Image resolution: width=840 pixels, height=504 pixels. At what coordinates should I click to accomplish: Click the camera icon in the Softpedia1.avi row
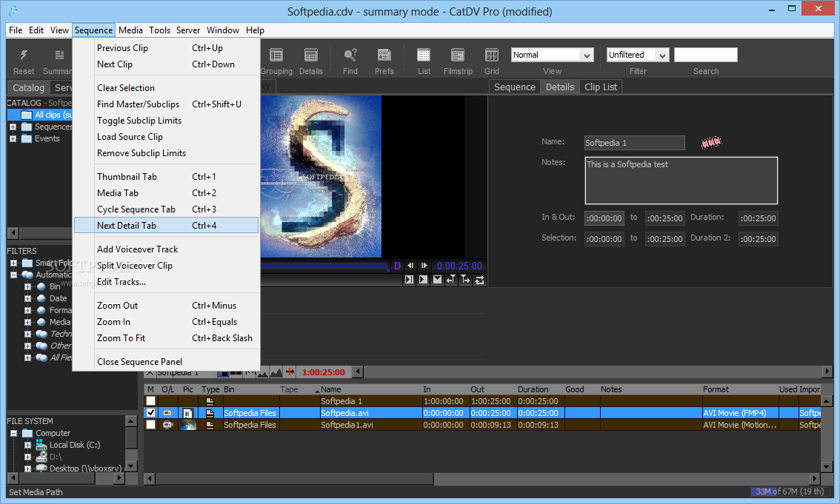coord(167,425)
